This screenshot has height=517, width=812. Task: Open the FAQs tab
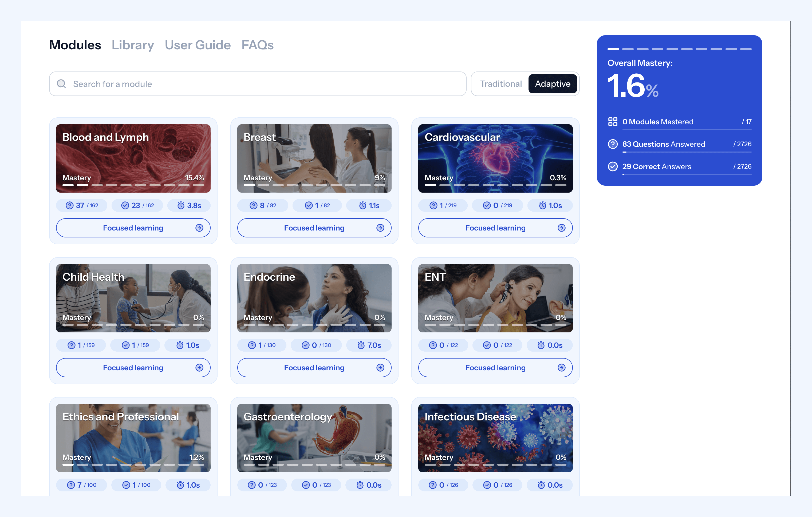coord(257,45)
